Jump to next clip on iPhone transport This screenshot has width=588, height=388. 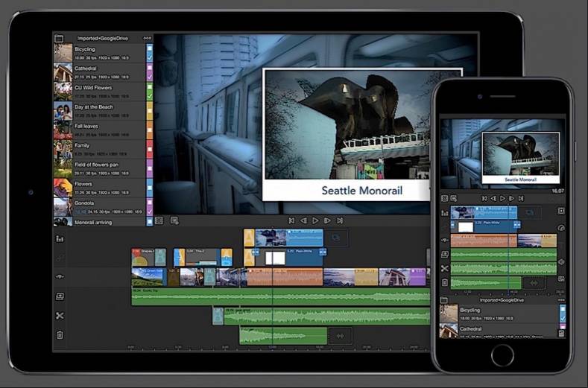521,198
